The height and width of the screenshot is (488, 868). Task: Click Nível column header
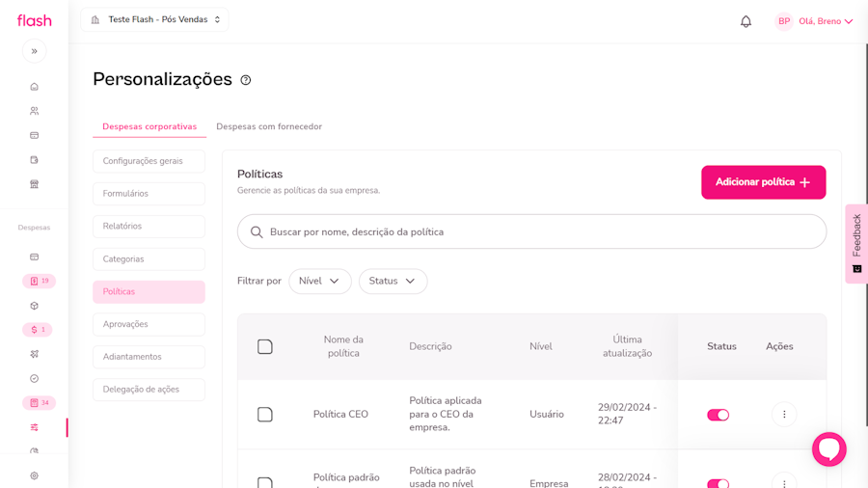[541, 346]
